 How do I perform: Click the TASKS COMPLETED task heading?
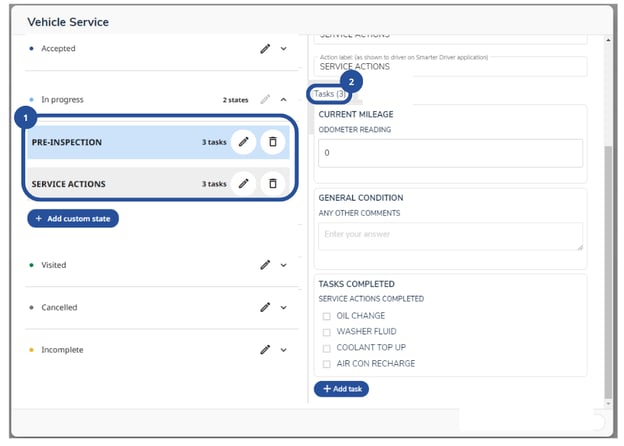(357, 284)
